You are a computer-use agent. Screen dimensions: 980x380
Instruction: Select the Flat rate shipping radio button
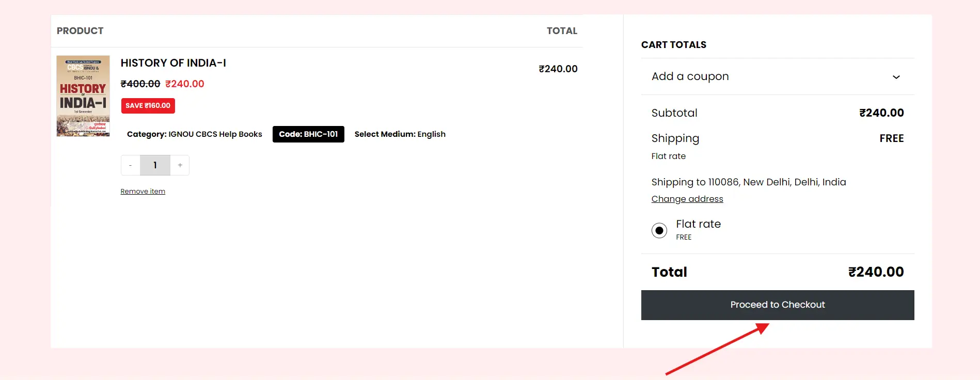[x=659, y=230]
